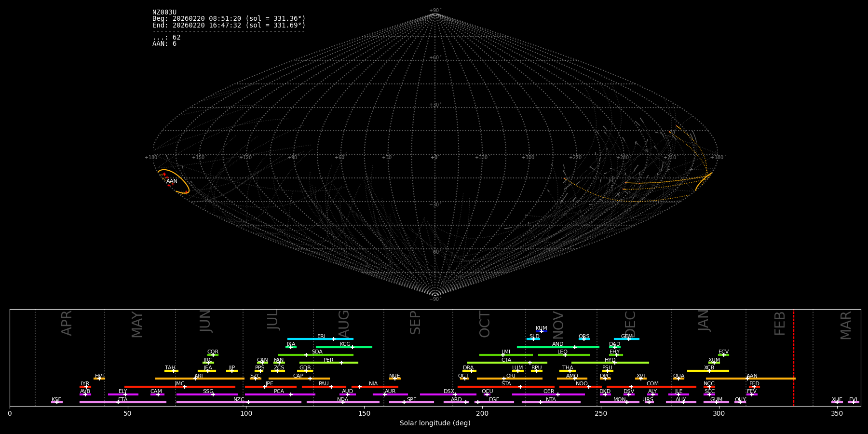This screenshot has width=868, height=434.
Task: Click the DSX shower label
Action: pos(449,392)
